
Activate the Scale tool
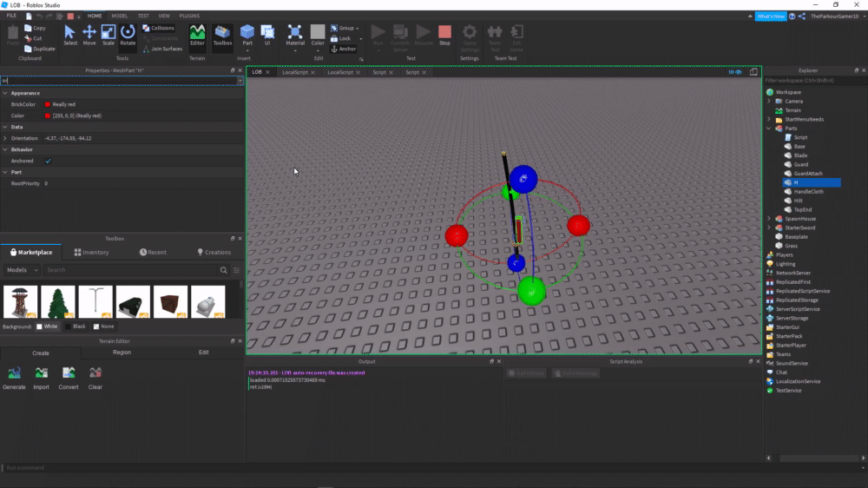[x=108, y=35]
